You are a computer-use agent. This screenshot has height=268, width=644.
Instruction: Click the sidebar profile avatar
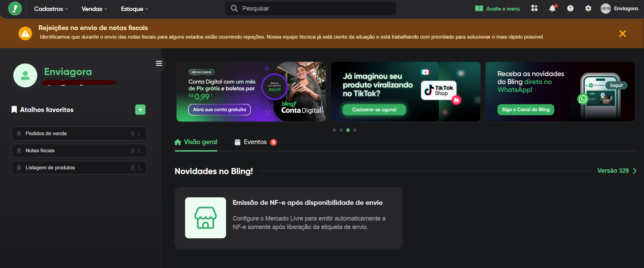click(x=25, y=75)
